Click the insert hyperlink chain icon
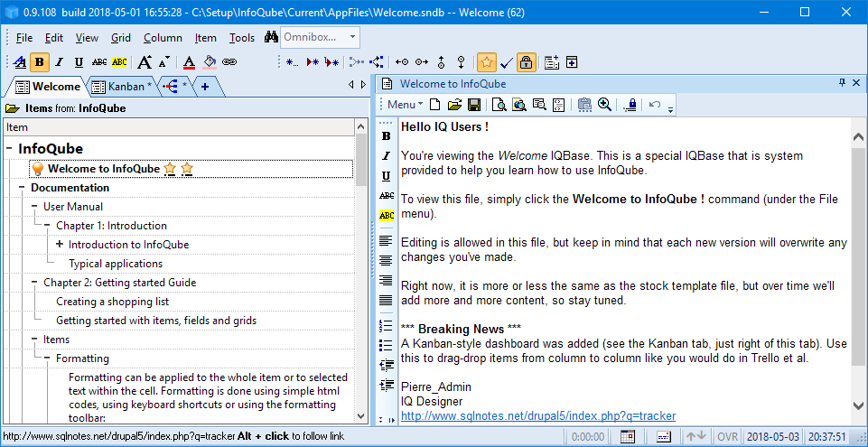The height and width of the screenshot is (447, 868). tap(229, 62)
